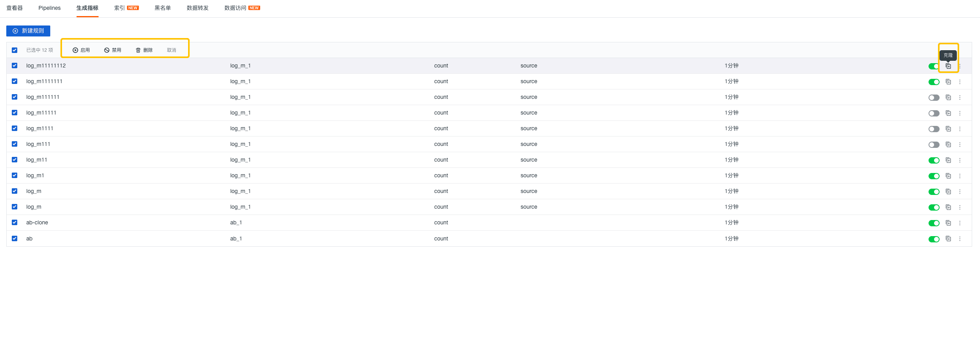980x342 pixels.
Task: Clone the log_m111111 rule
Action: point(948,97)
